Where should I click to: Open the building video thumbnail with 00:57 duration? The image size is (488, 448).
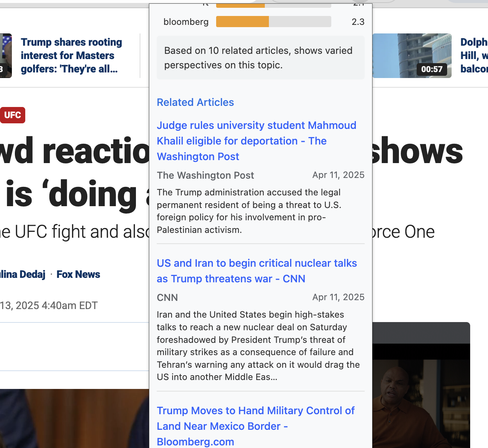[412, 56]
